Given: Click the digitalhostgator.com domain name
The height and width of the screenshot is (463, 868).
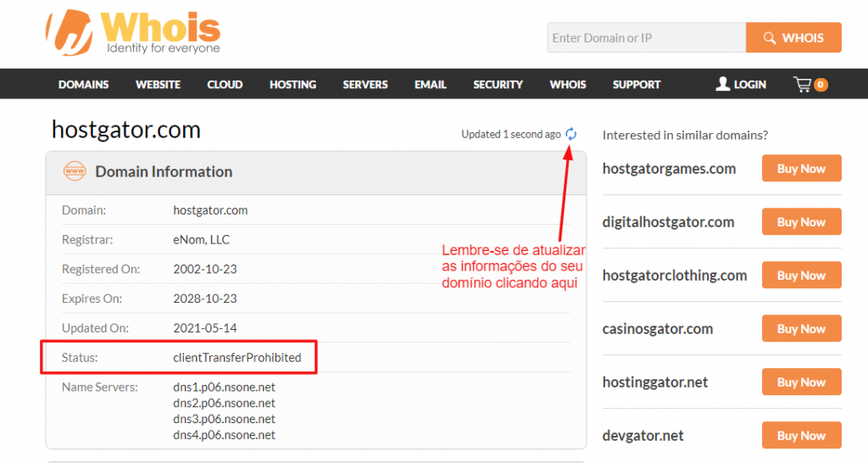Looking at the screenshot, I should tap(668, 222).
